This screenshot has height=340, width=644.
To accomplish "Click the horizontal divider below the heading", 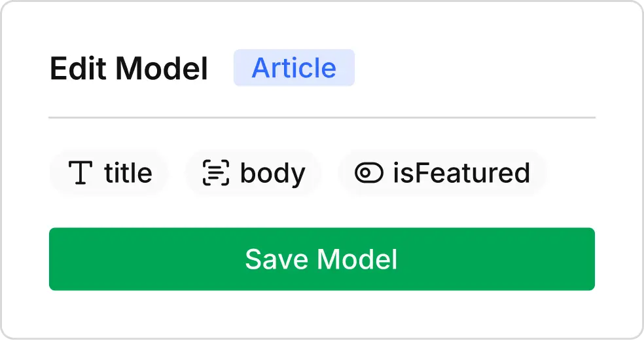I will (322, 117).
